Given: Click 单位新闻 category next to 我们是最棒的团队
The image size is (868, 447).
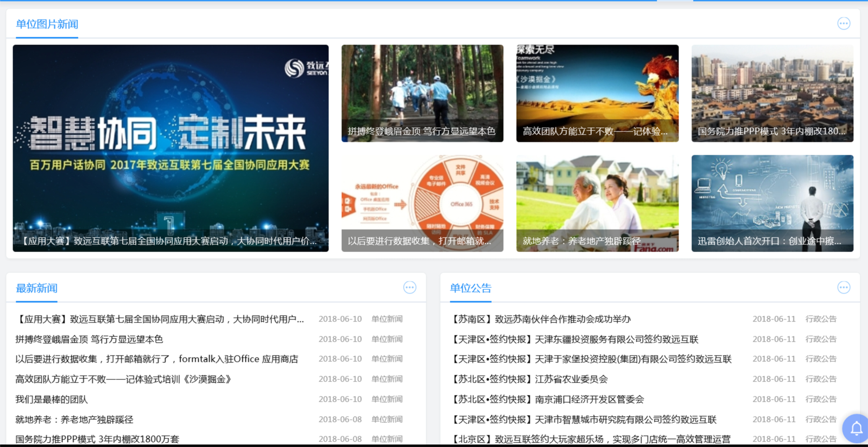Looking at the screenshot, I should (x=387, y=399).
